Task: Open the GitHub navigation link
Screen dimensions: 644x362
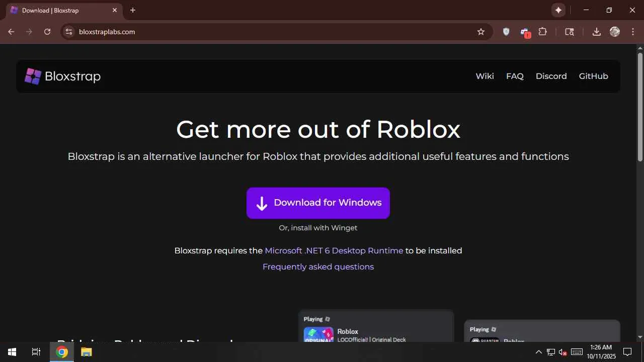Action: 594,76
